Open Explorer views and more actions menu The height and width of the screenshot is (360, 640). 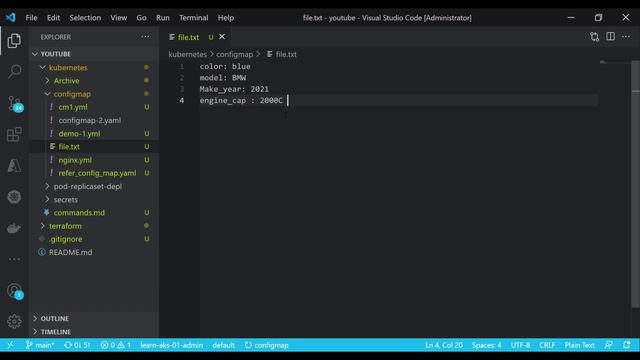[x=145, y=37]
